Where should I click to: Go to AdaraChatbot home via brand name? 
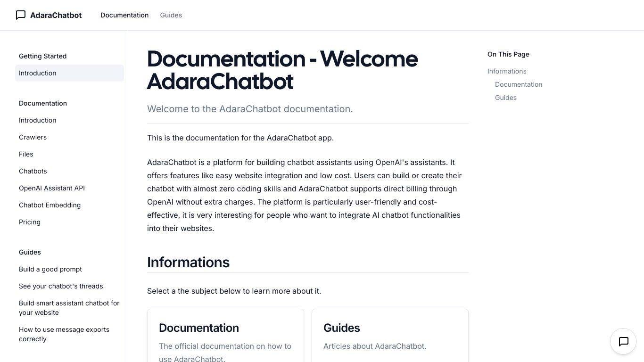coord(56,15)
